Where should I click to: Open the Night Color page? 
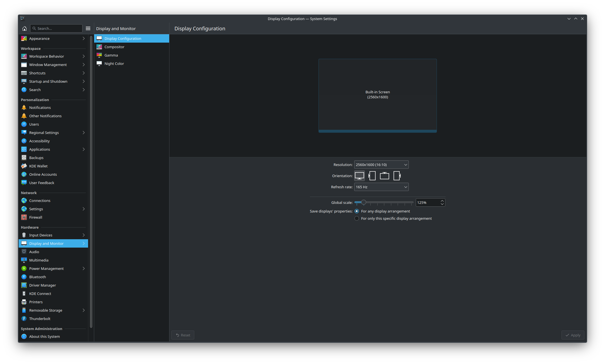tap(114, 63)
